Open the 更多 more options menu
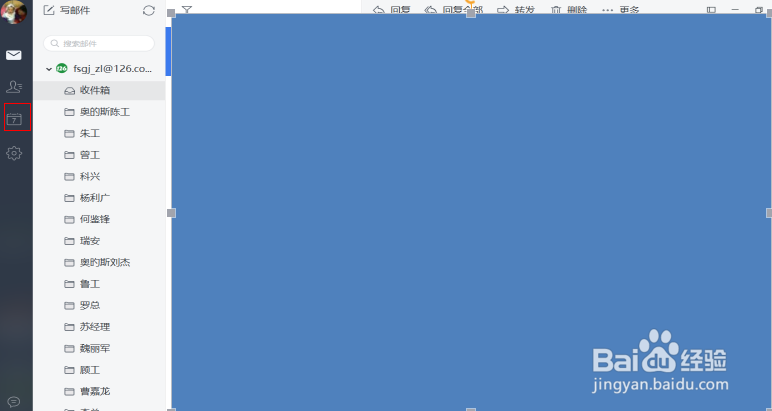Viewport: 772px width, 411px height. pyautogui.click(x=620, y=10)
